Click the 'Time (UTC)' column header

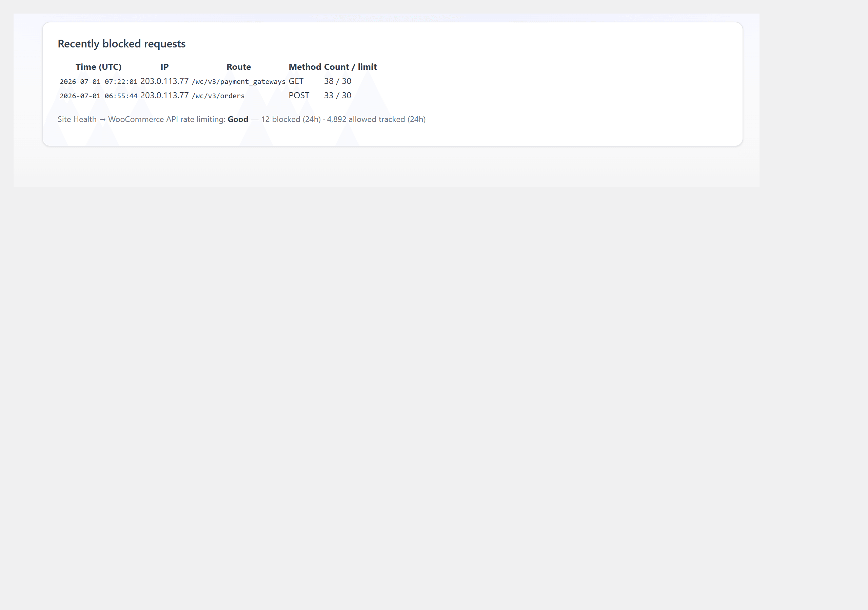(98, 67)
